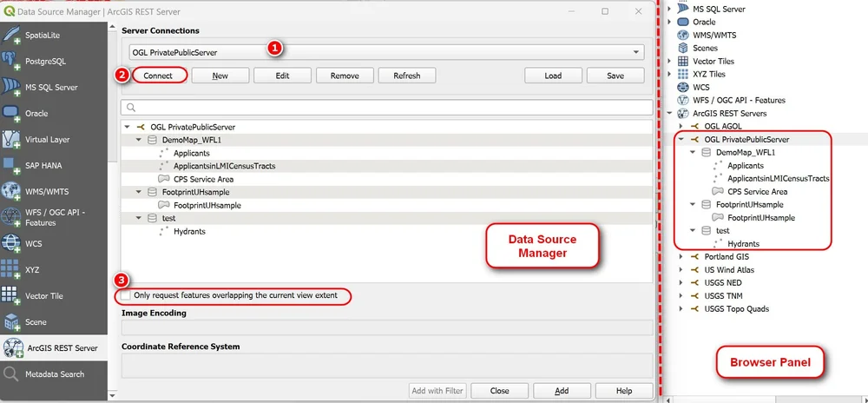Screen dimensions: 868x403
Task: Click the Add with Filter button
Action: pos(437,390)
